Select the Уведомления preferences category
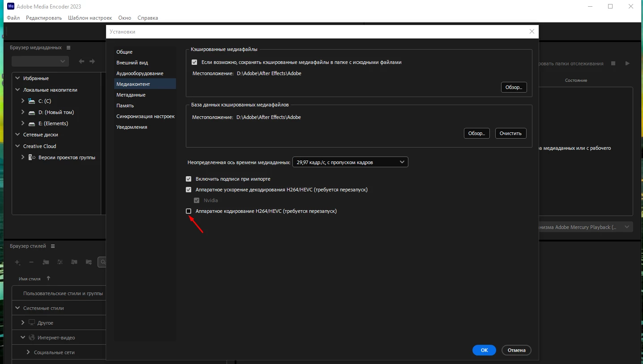 tap(145, 127)
